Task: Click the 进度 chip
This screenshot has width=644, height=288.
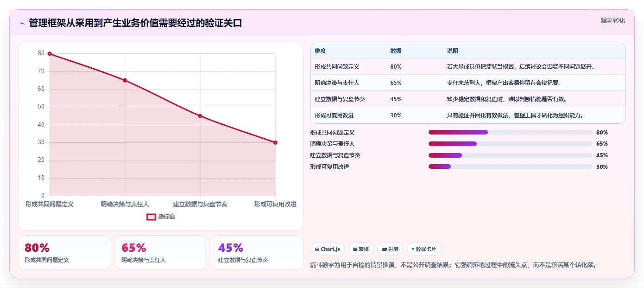Action: click(x=390, y=249)
